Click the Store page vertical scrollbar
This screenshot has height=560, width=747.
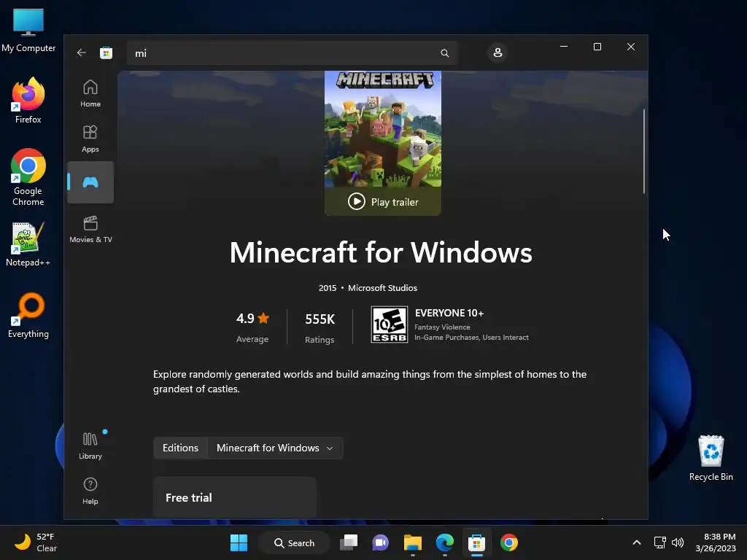[x=644, y=152]
